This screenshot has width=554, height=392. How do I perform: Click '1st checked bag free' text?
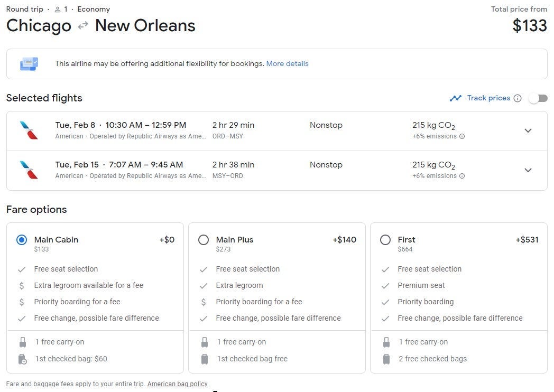[x=252, y=359]
